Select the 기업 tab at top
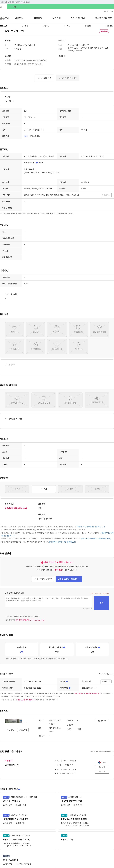 coord(14,7)
